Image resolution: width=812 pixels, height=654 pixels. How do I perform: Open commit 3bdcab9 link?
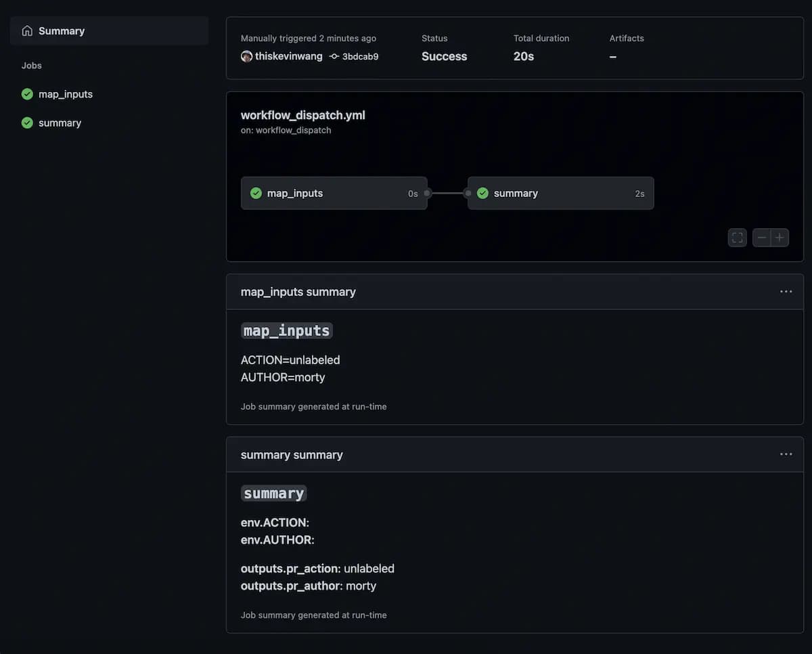pyautogui.click(x=360, y=56)
